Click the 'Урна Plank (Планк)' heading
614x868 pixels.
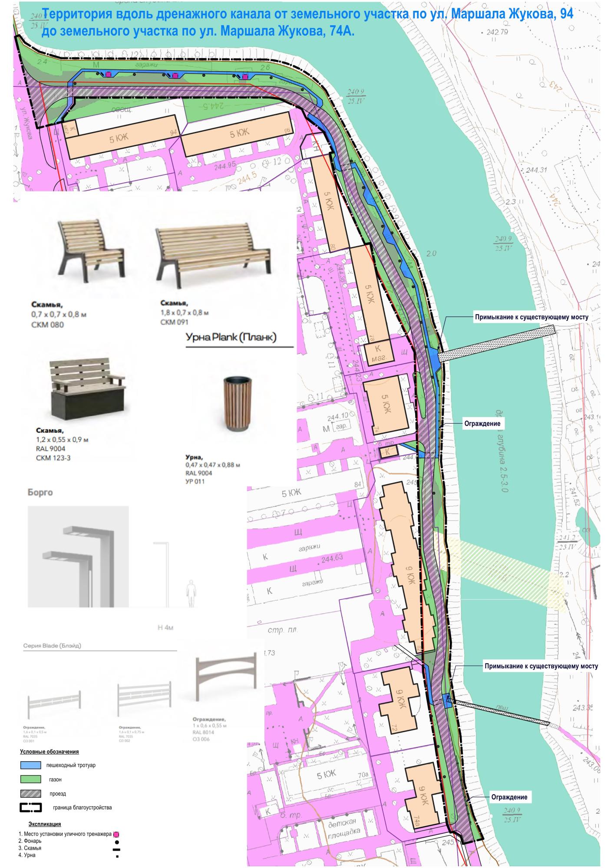pos(231,337)
